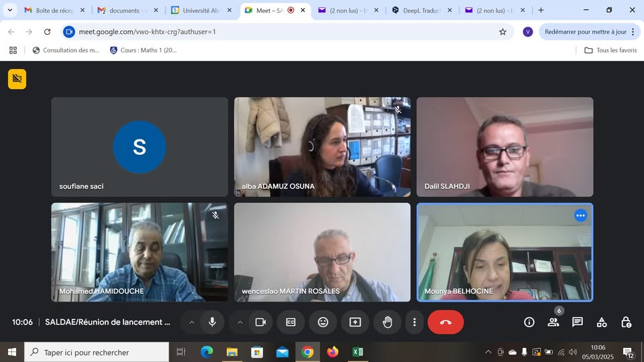The image size is (644, 362).
Task: Open the meeting details info icon
Action: [x=529, y=322]
